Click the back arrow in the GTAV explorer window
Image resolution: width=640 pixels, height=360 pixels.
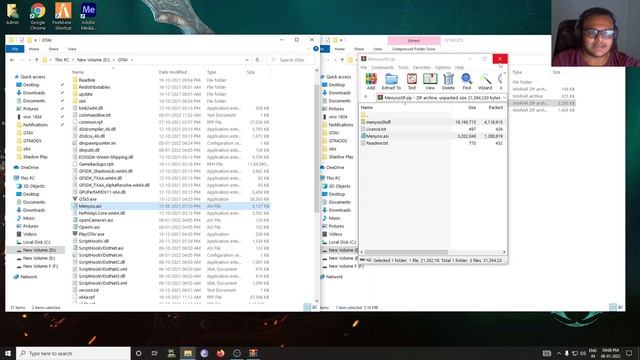coord(12,60)
